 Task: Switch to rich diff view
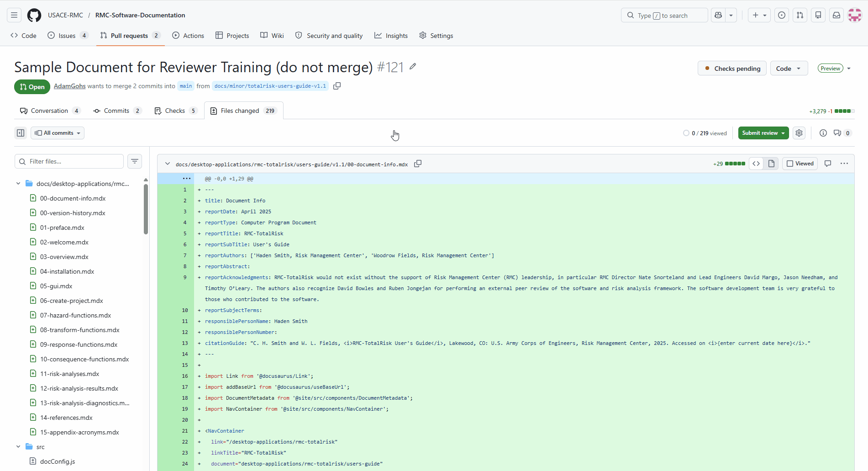[771, 164]
